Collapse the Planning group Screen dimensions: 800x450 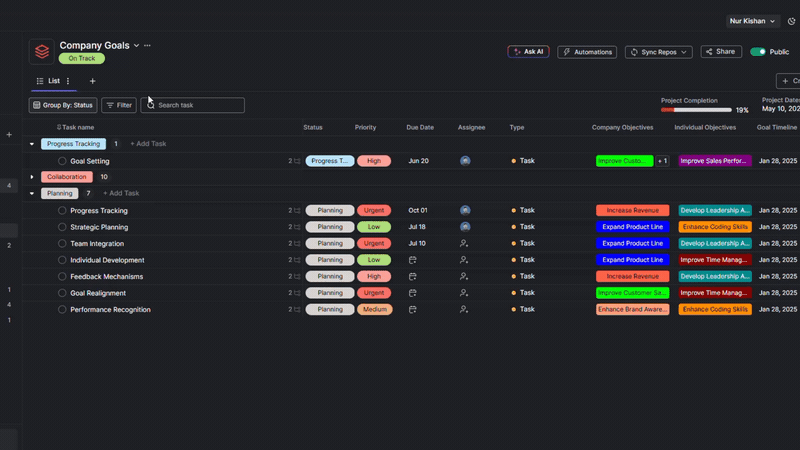[x=32, y=193]
